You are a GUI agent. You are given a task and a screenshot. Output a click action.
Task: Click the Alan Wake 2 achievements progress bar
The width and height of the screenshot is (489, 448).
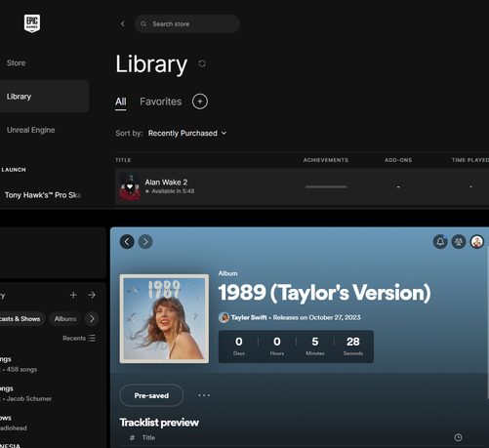[x=326, y=186]
